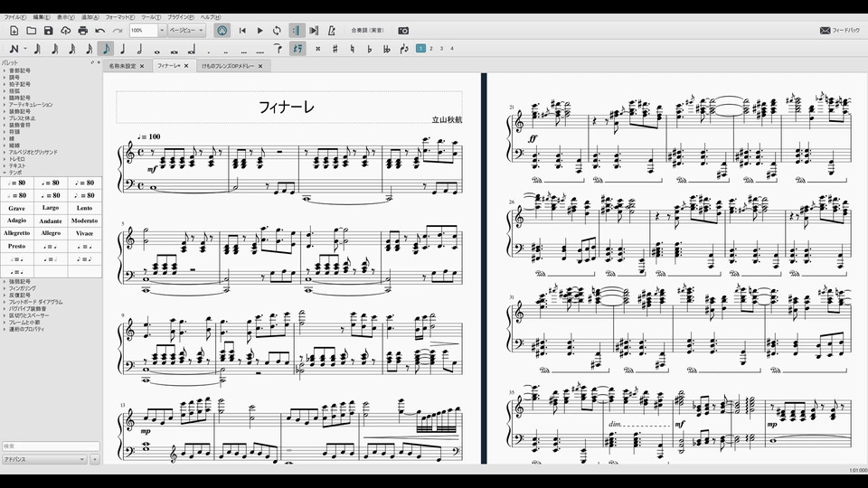Toggle note input mode N button

[x=14, y=49]
